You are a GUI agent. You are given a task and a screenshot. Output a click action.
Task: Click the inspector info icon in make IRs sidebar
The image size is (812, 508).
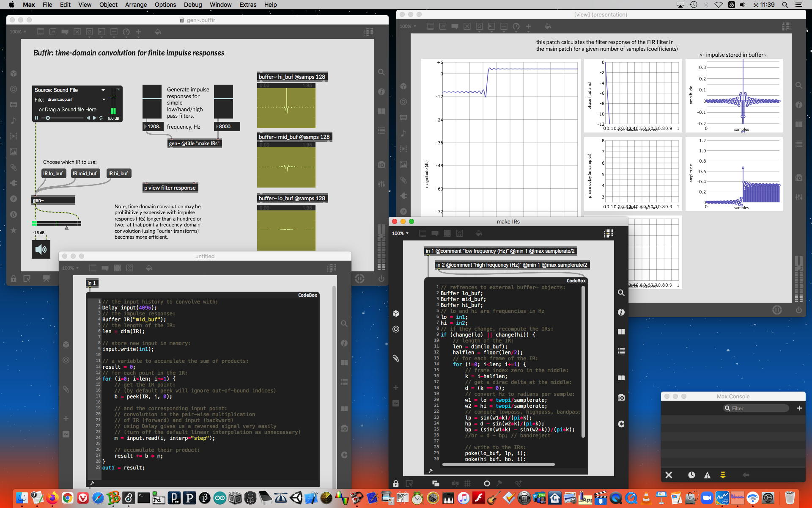[621, 312]
